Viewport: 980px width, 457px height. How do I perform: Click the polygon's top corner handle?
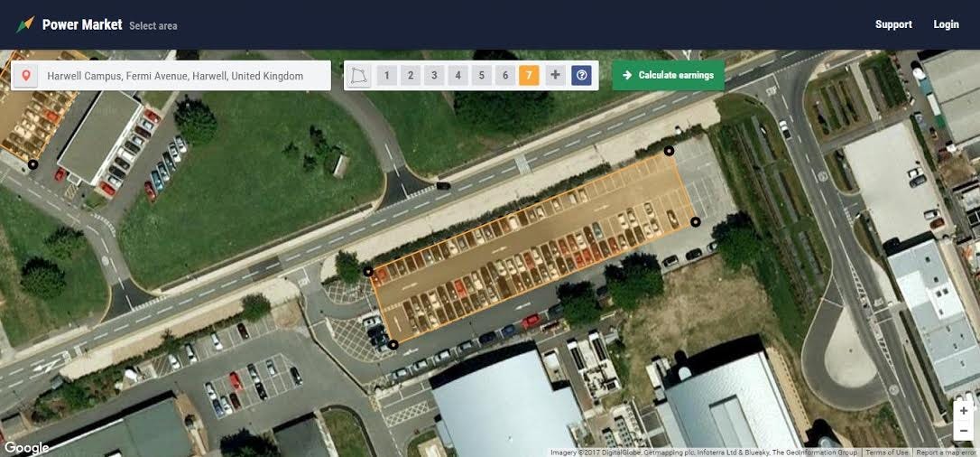(x=669, y=151)
